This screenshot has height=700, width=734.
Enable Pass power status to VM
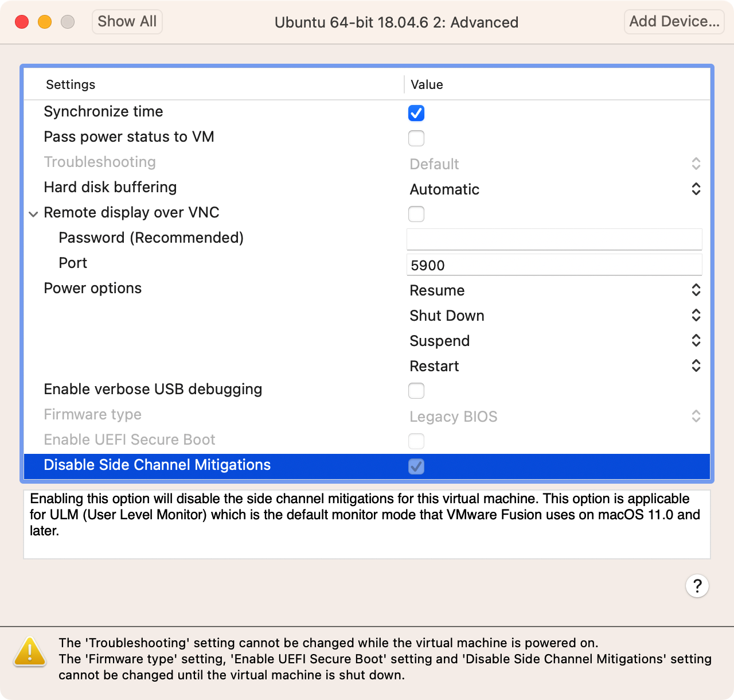tap(416, 138)
